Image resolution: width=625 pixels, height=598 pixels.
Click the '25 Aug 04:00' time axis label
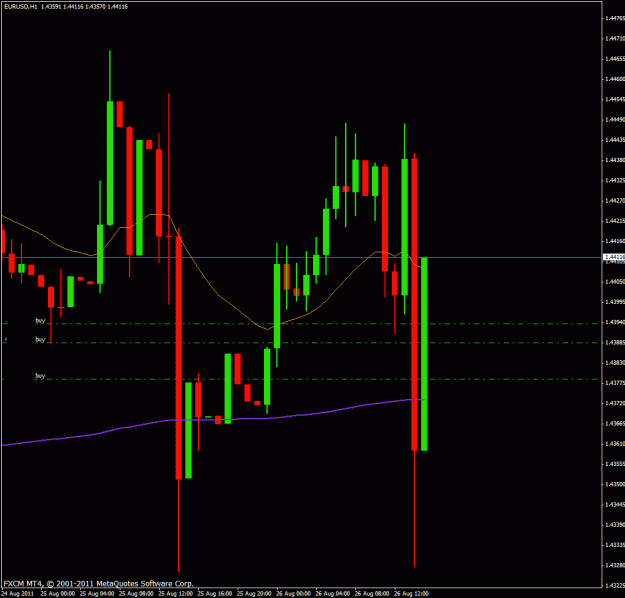pyautogui.click(x=97, y=594)
